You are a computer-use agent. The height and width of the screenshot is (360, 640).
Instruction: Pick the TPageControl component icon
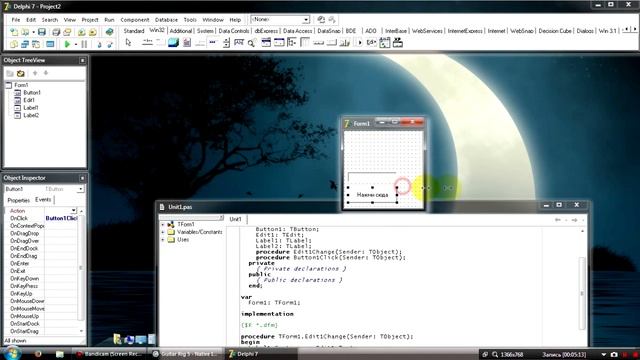(x=160, y=42)
